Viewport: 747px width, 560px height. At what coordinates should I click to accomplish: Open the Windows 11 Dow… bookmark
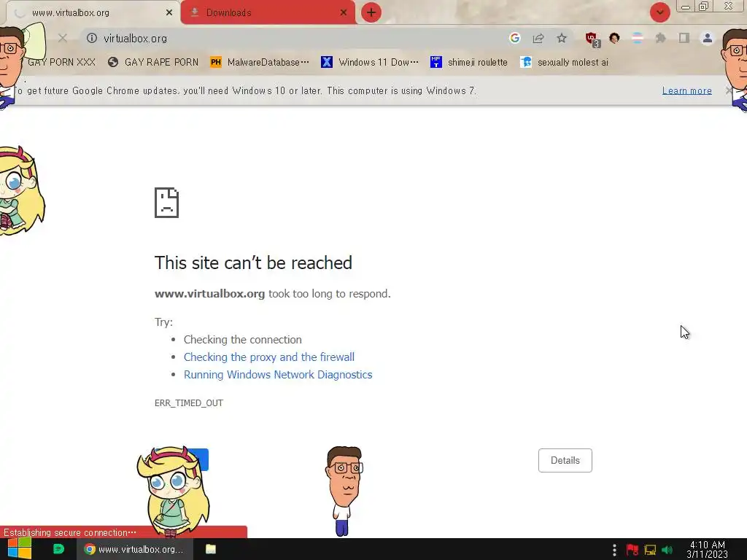370,63
